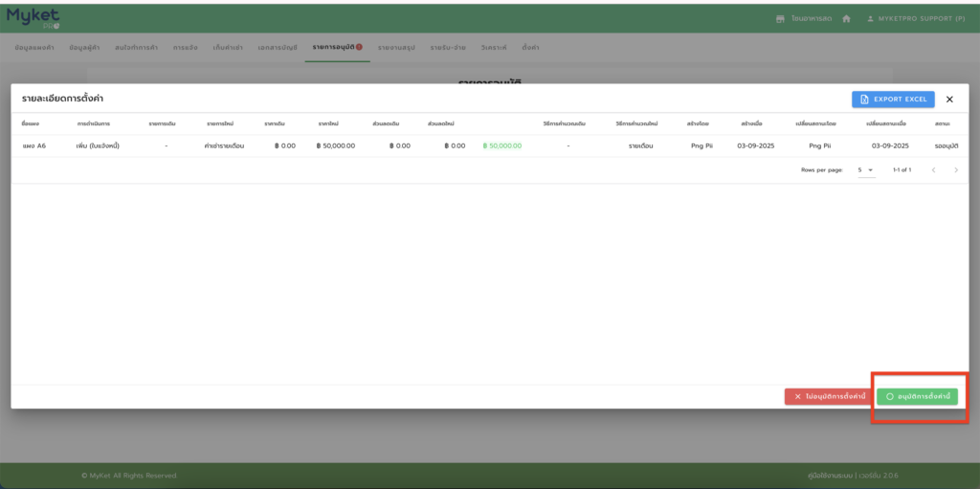
Task: Click the โซนอาหารสด market name
Action: pos(812,19)
